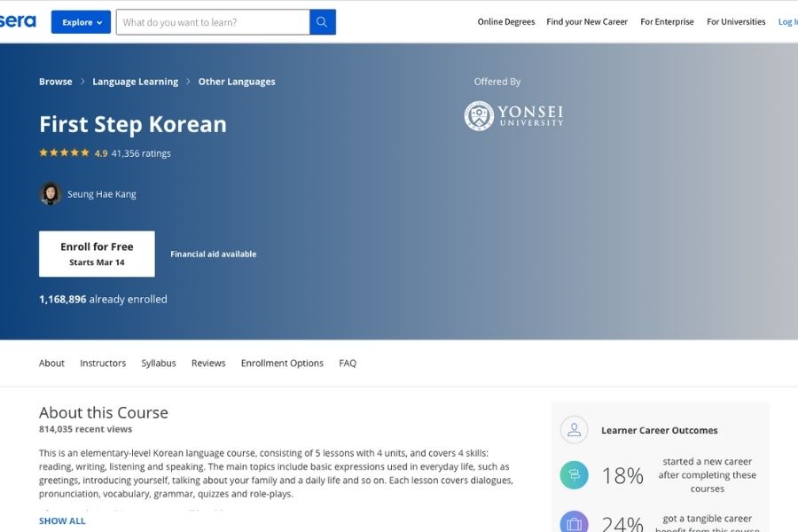The width and height of the screenshot is (798, 532).
Task: Click the 'First Step Korean' title
Action: pos(133,124)
